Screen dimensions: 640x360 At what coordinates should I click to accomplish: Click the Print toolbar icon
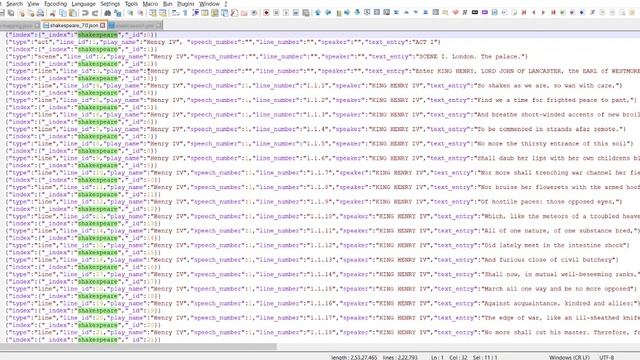pos(40,13)
